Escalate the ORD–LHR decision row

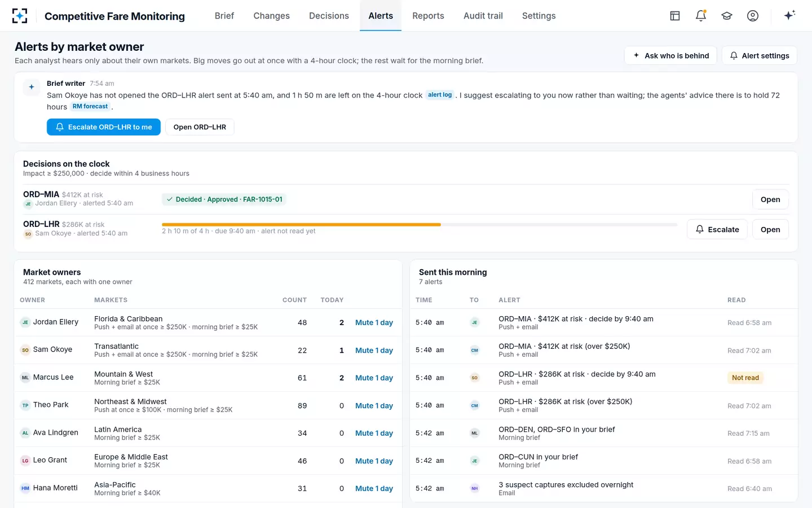[717, 229]
